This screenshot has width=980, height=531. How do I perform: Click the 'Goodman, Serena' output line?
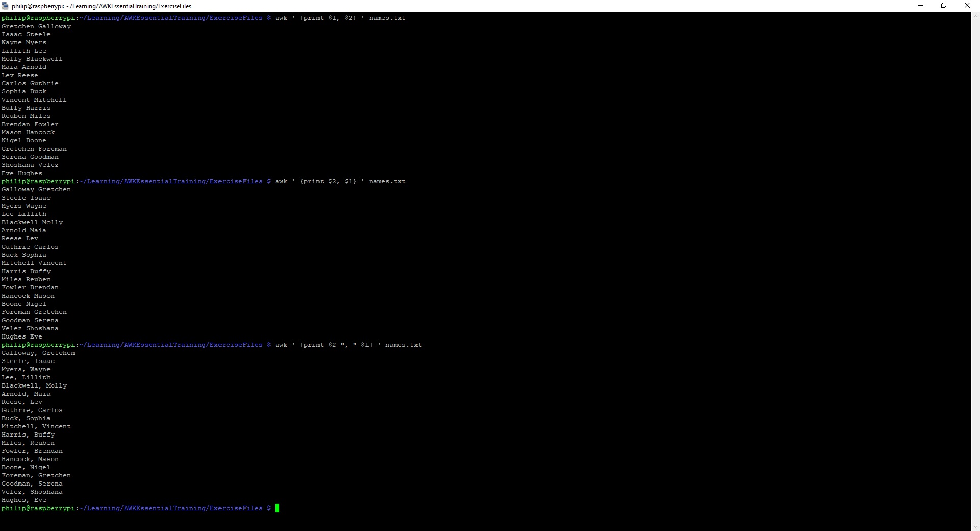[x=32, y=484]
